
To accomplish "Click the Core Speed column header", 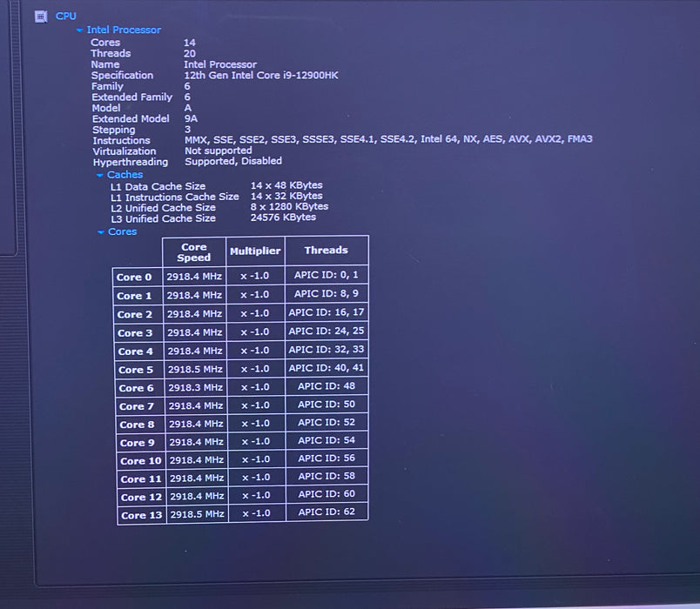I will [x=194, y=252].
